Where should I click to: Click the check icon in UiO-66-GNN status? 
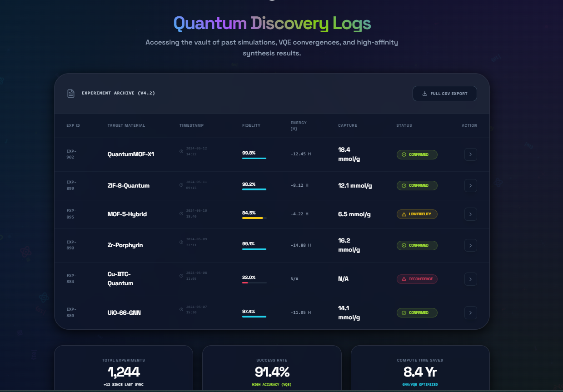coord(404,313)
